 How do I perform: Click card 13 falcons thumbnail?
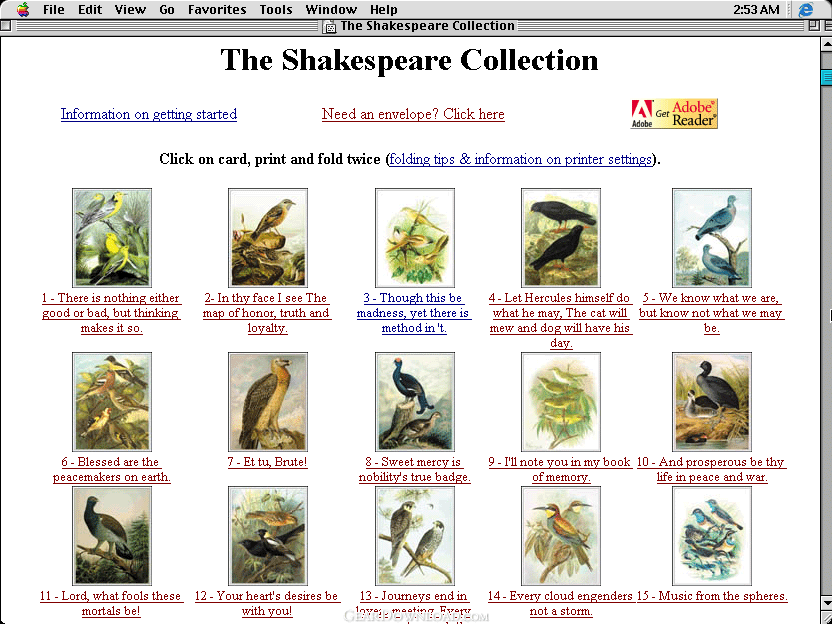(415, 536)
